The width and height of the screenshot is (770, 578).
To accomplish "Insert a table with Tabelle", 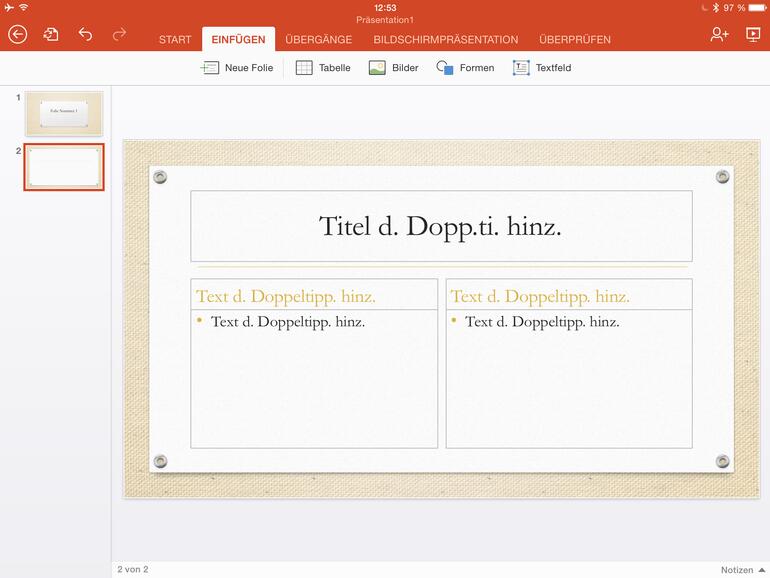I will point(323,68).
